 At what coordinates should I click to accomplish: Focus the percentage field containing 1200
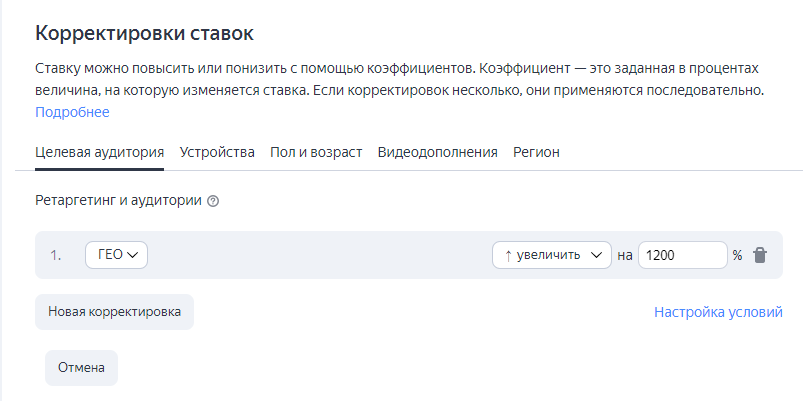click(x=682, y=255)
